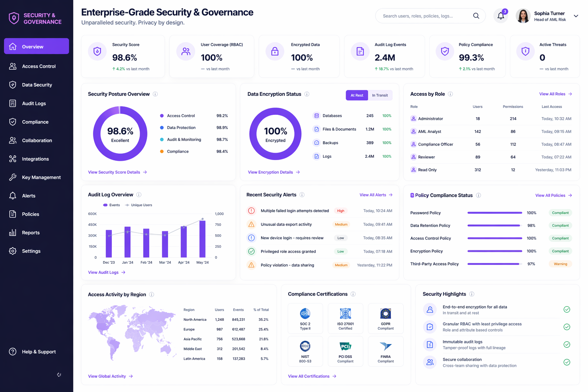The height and width of the screenshot is (392, 588).
Task: Open Access Control in the sidebar
Action: [x=36, y=66]
